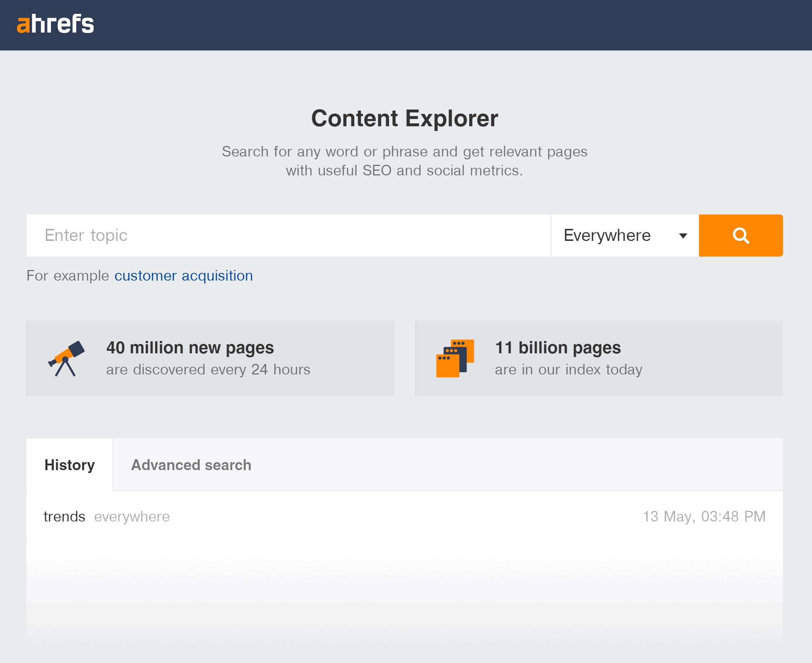Click the 13 May, 03:48 PM timestamp
Viewport: 812px width, 663px height.
[x=704, y=516]
